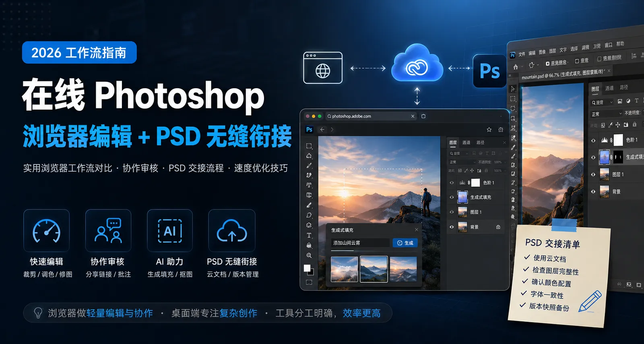Expand the lasso tool preset chevron in desktop options bar

pyautogui.click(x=538, y=65)
